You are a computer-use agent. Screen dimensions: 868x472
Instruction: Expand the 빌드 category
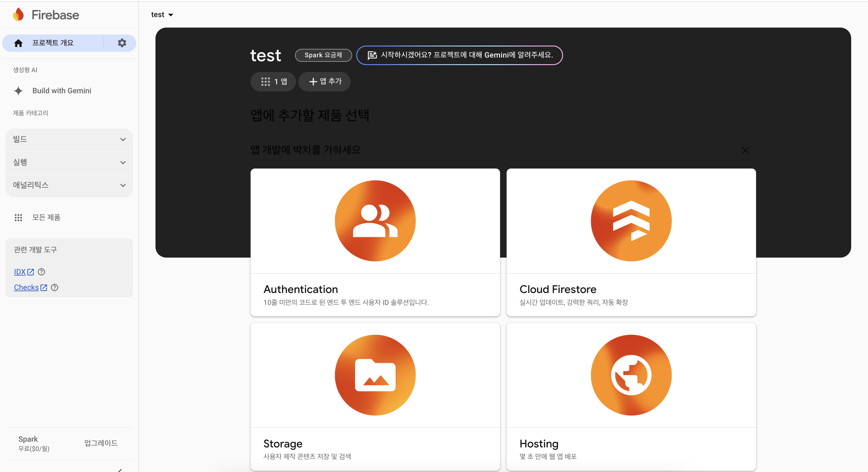69,139
